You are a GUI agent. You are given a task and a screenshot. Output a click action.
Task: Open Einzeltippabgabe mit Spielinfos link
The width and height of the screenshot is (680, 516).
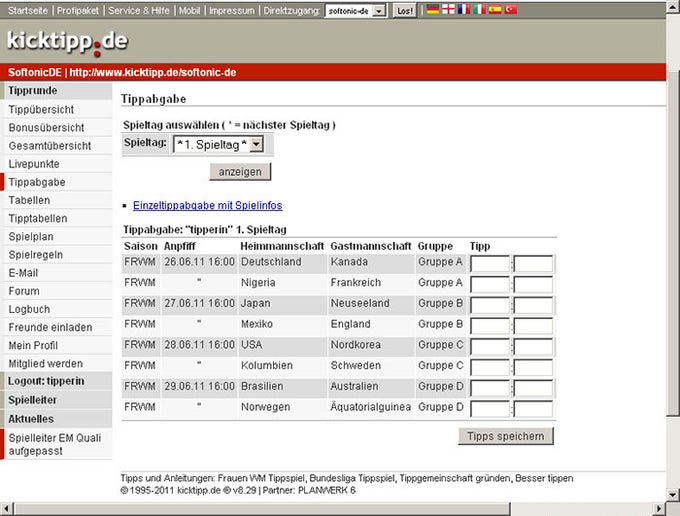[208, 206]
